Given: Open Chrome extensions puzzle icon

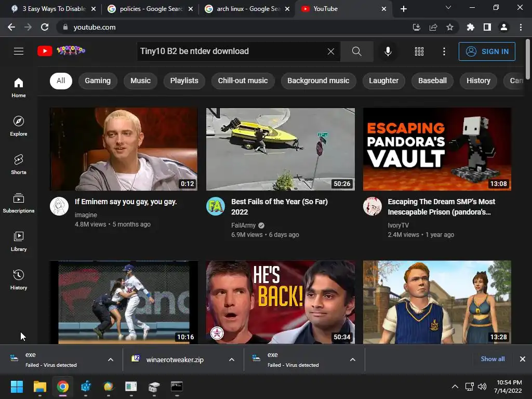Looking at the screenshot, I should (x=470, y=27).
